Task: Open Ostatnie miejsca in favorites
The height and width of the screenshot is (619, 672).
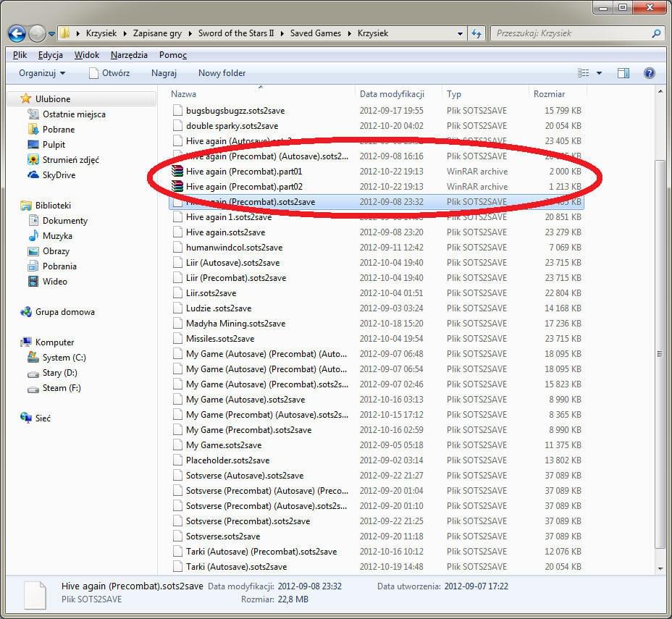Action: pos(67,114)
